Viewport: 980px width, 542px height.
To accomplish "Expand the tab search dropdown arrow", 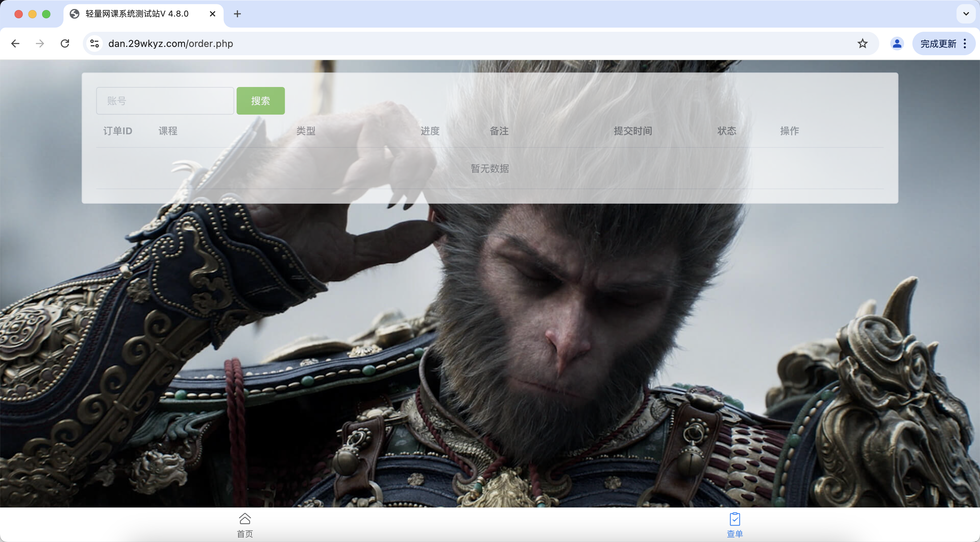I will click(x=966, y=14).
